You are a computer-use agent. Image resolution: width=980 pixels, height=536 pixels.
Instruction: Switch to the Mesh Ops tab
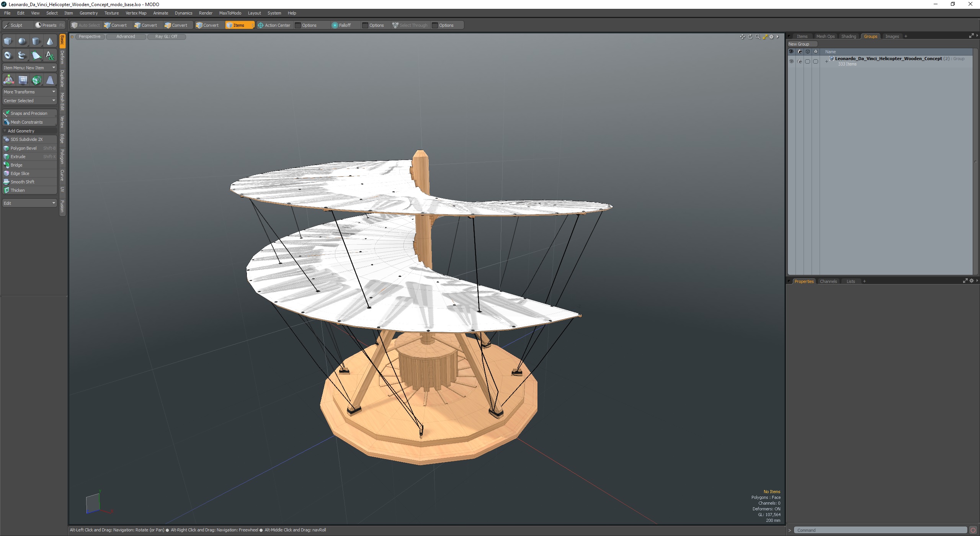point(825,36)
